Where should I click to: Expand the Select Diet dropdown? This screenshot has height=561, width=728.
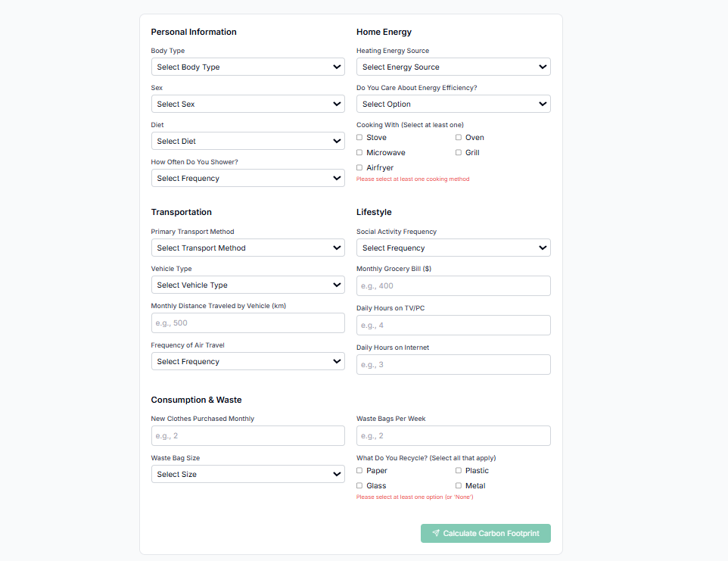[x=247, y=141]
